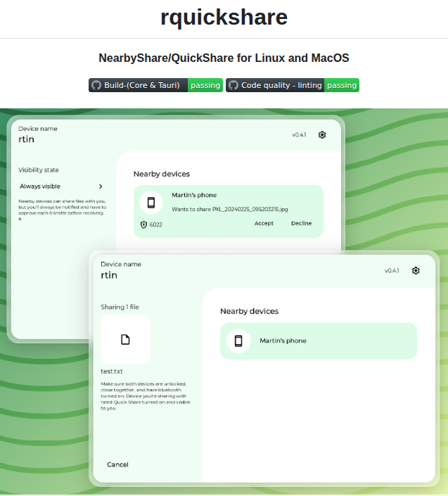Click v0.4.1 version label in back window
This screenshot has width=448, height=496.
[x=299, y=135]
